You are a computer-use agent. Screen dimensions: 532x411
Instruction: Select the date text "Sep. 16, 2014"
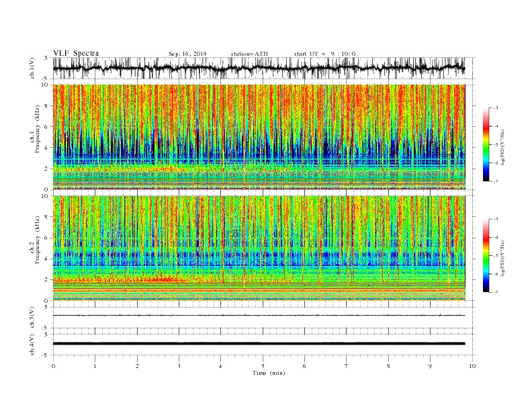pos(187,54)
